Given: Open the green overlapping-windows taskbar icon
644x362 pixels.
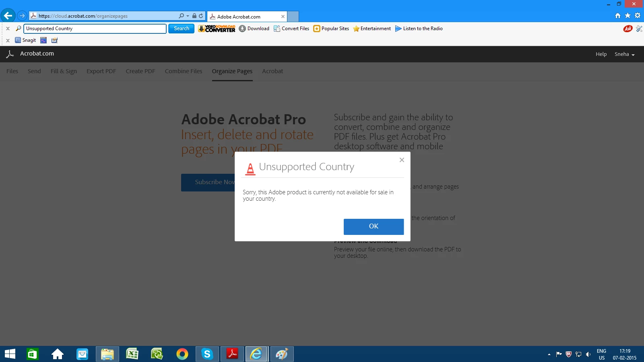Looking at the screenshot, I should click(x=157, y=354).
